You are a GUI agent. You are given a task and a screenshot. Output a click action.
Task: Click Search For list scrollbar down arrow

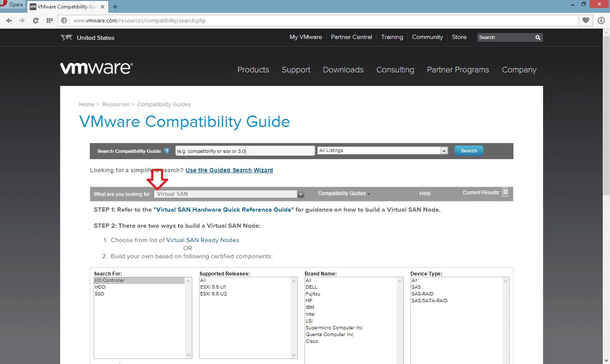coord(189,355)
